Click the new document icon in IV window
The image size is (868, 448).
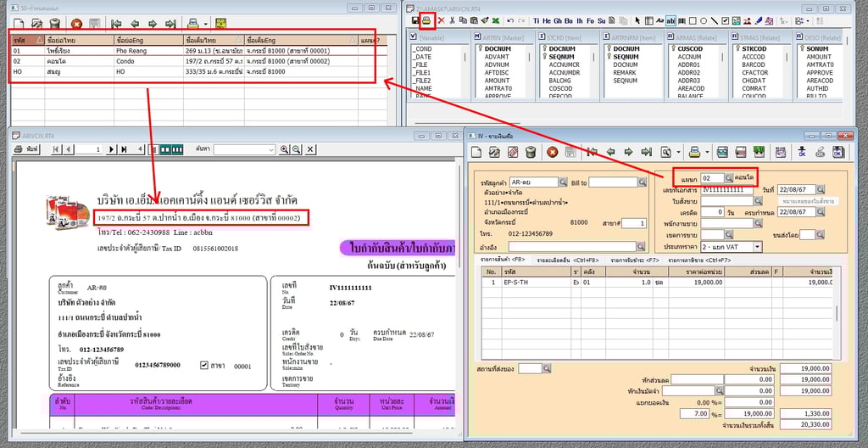(x=476, y=151)
